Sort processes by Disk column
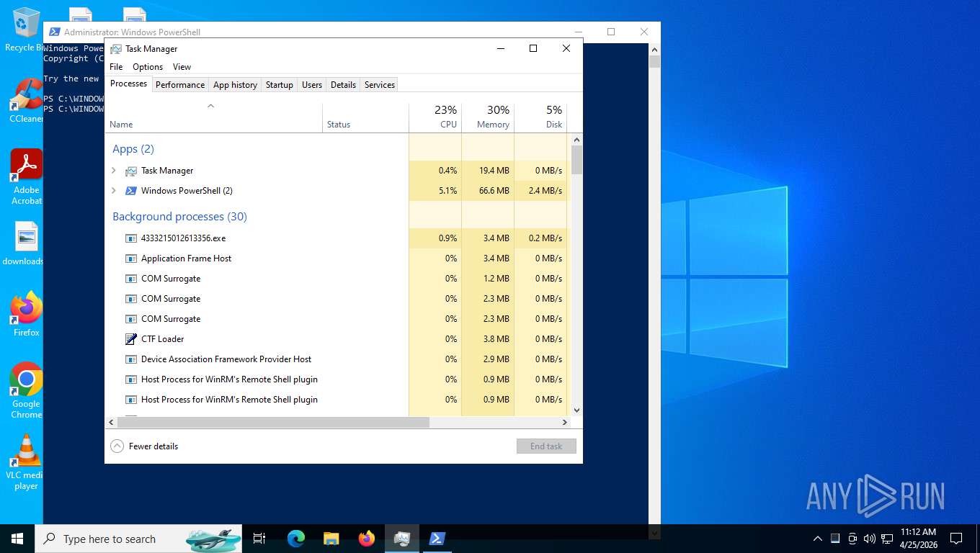Viewport: 980px width, 553px height. pos(540,118)
